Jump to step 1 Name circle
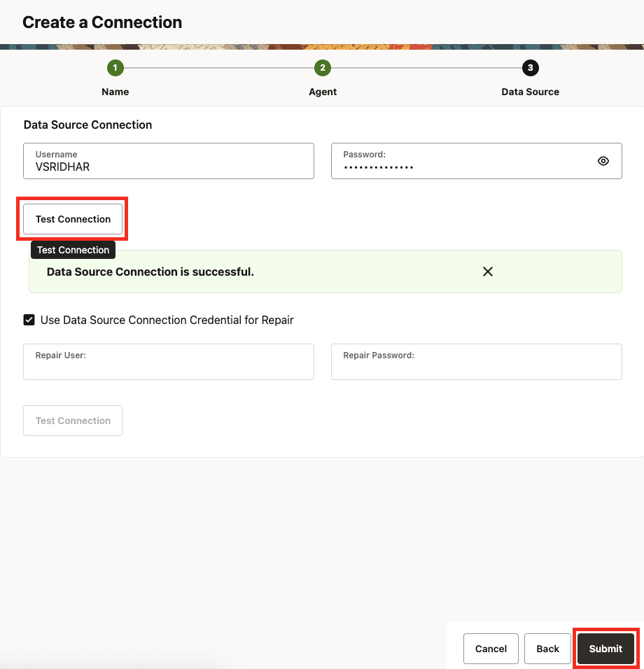The width and height of the screenshot is (644, 669). [115, 68]
